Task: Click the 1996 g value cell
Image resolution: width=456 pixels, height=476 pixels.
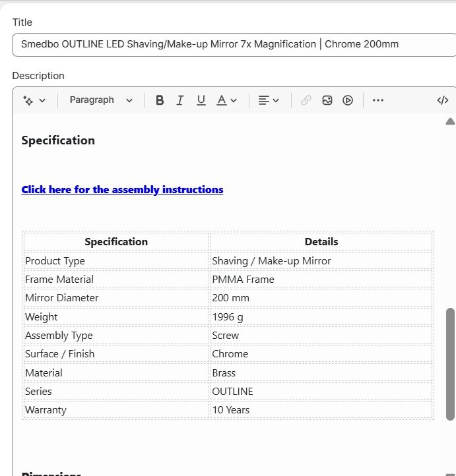Action: (x=321, y=316)
